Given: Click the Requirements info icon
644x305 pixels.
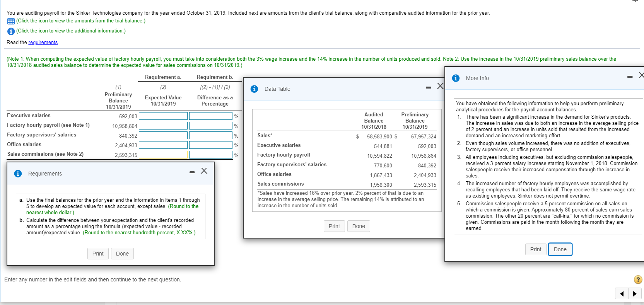Looking at the screenshot, I should click(x=18, y=174).
